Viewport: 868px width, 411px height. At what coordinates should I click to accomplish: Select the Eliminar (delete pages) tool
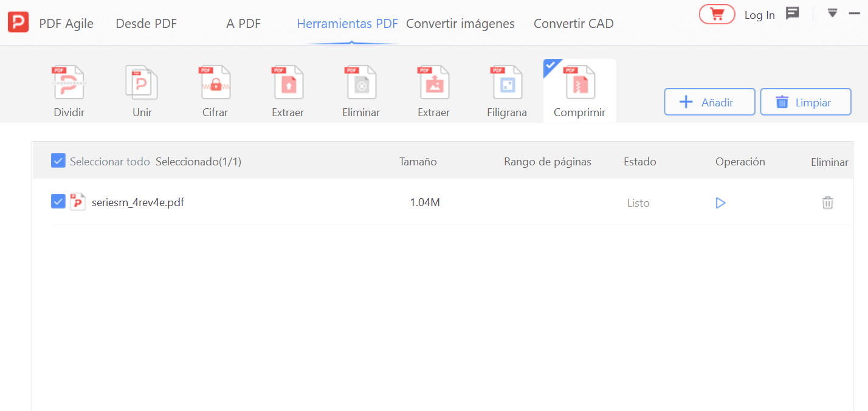[360, 90]
